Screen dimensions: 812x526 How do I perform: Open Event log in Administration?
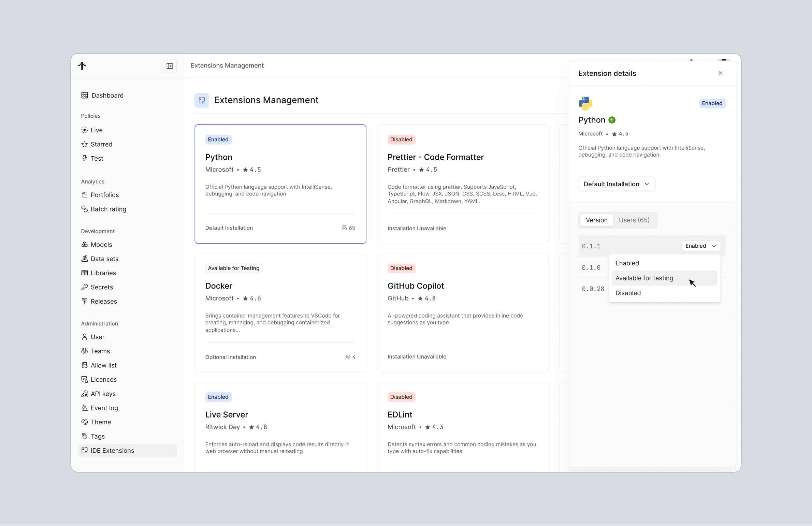click(104, 408)
